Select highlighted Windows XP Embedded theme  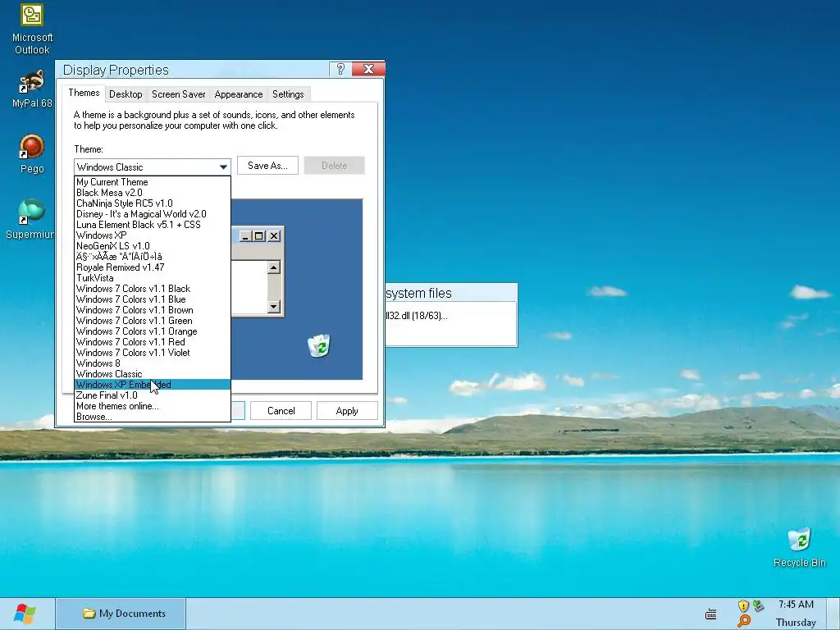coord(152,385)
